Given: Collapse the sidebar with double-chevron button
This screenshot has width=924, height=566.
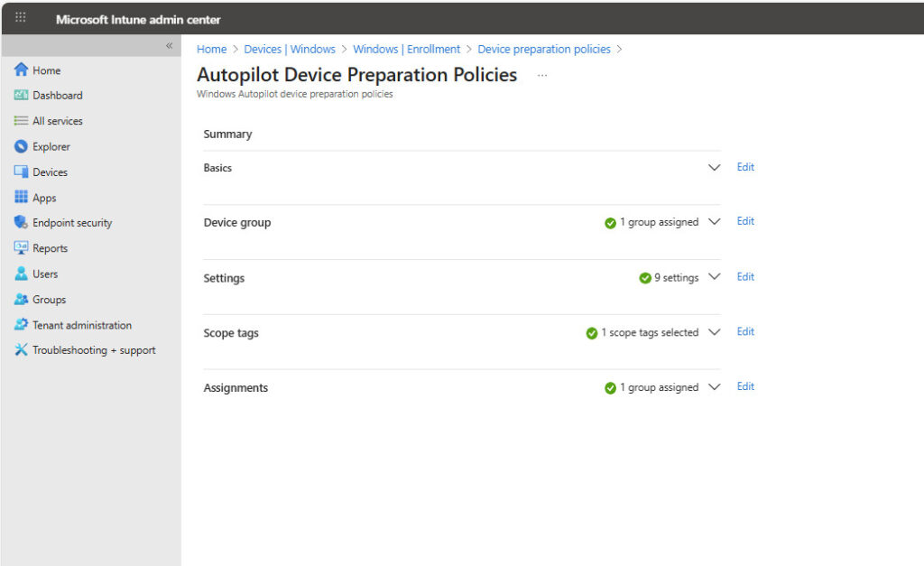Looking at the screenshot, I should (x=169, y=46).
